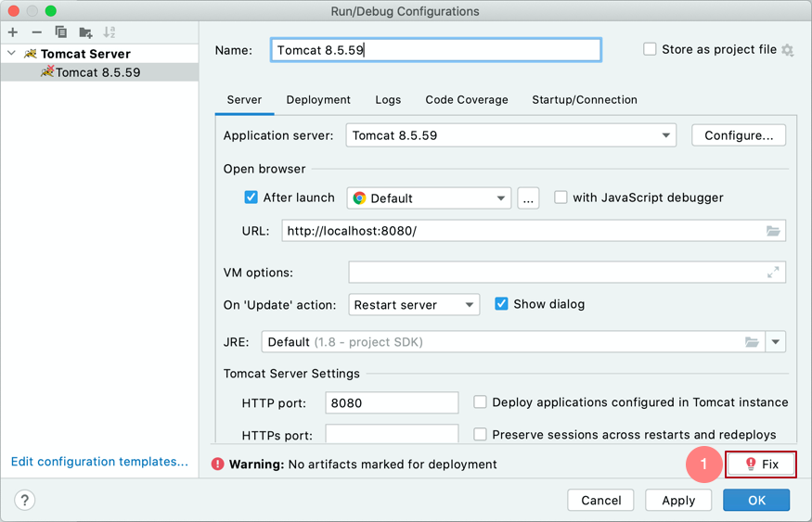
Task: Click the Fix button
Action: pyautogui.click(x=761, y=465)
